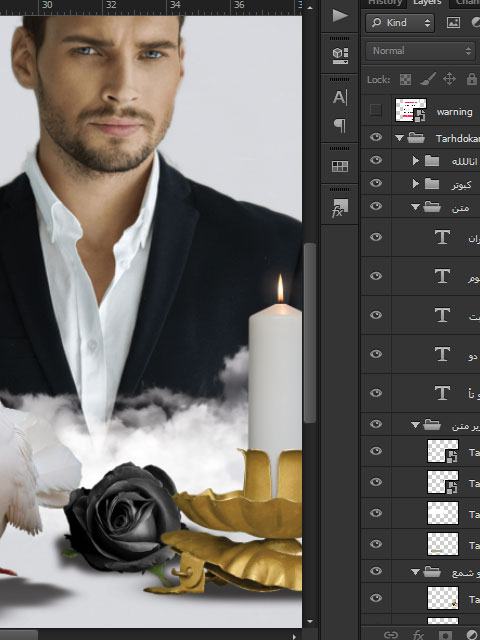The width and height of the screenshot is (480, 640).
Task: Select the layer named warning
Action: click(454, 112)
